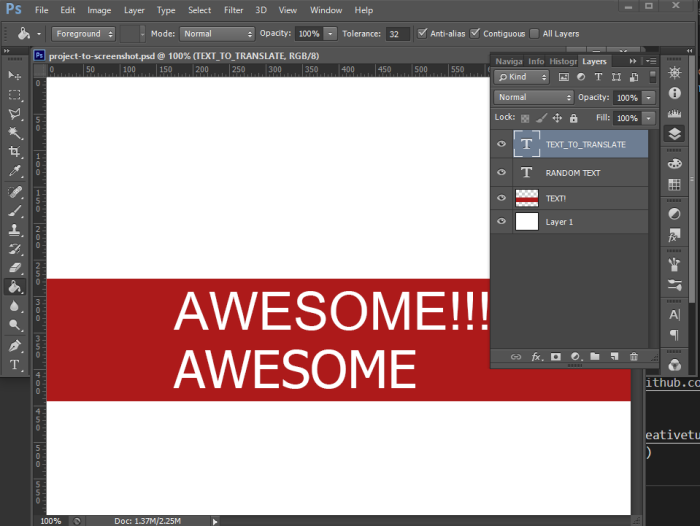
Task: Toggle lock all on layer
Action: 574,118
